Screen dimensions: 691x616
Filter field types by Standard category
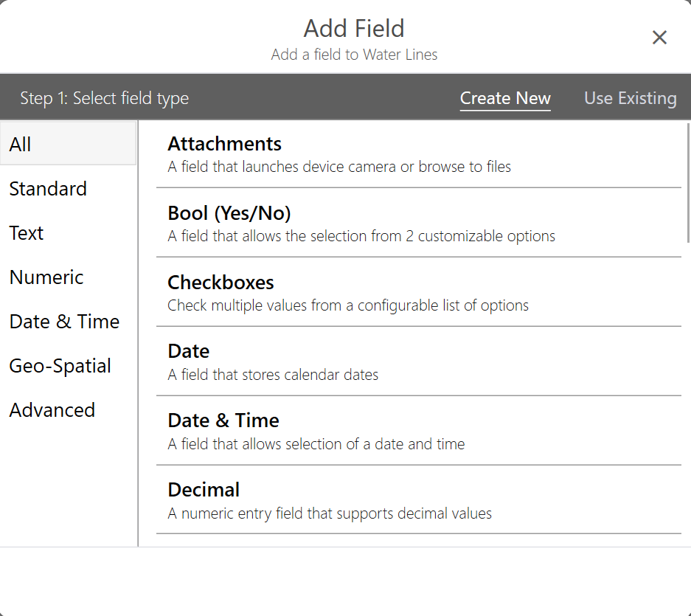click(48, 189)
